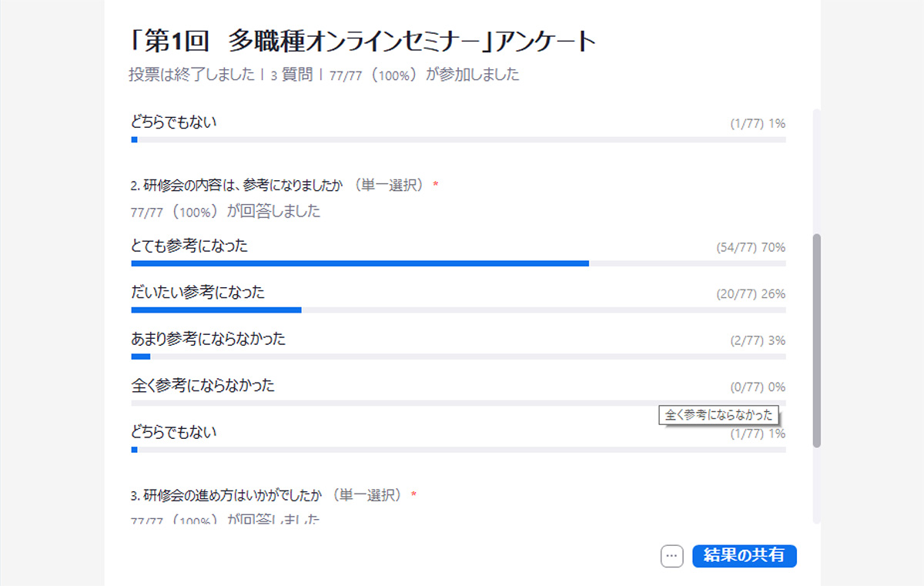Select the とても参考になった answer label
The width and height of the screenshot is (924, 586).
[x=189, y=246]
